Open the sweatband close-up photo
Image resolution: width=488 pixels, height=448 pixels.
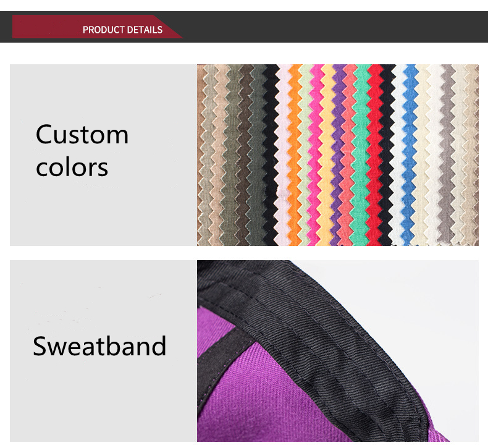click(x=338, y=351)
